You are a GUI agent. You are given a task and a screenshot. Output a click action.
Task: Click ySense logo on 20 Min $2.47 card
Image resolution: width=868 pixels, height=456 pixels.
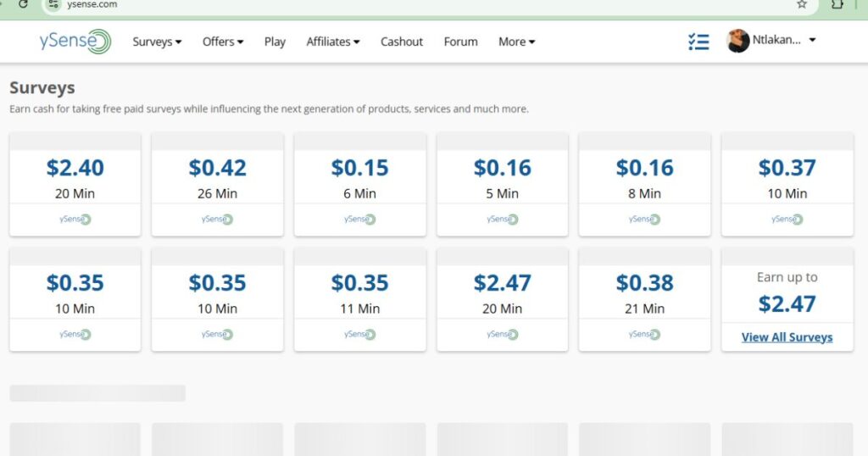[x=503, y=334]
